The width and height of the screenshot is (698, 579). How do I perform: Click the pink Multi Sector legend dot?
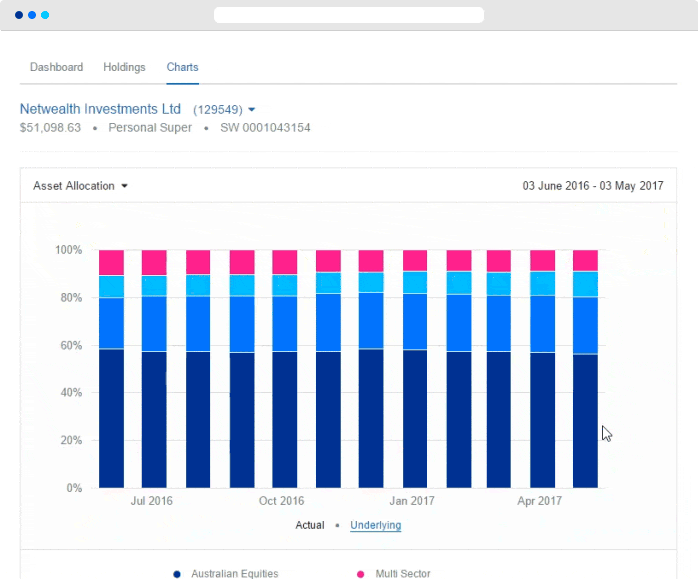coord(360,574)
